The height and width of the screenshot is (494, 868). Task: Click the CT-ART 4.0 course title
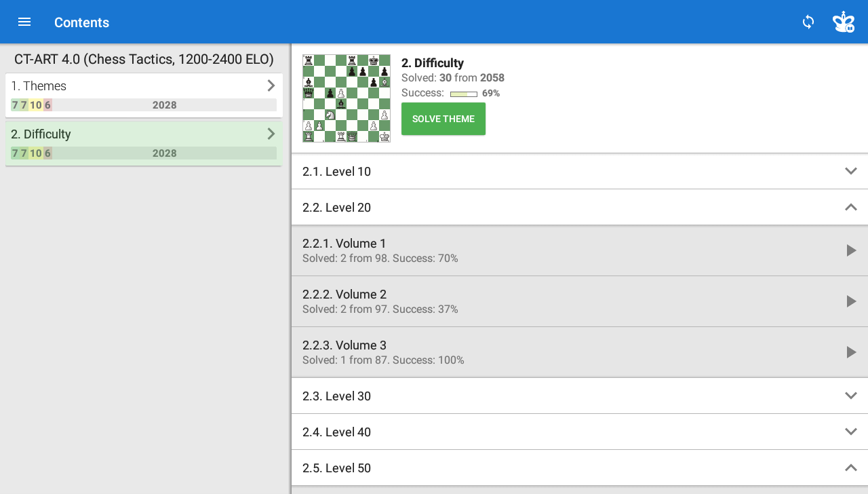(144, 59)
